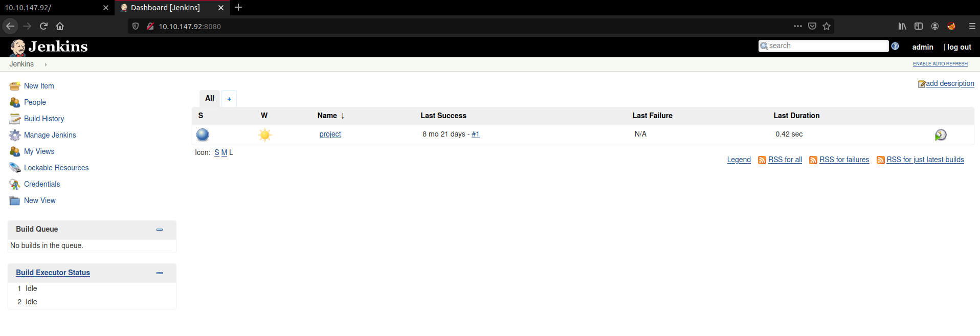The image size is (980, 336).
Task: Open the admin user page
Action: pyautogui.click(x=923, y=47)
